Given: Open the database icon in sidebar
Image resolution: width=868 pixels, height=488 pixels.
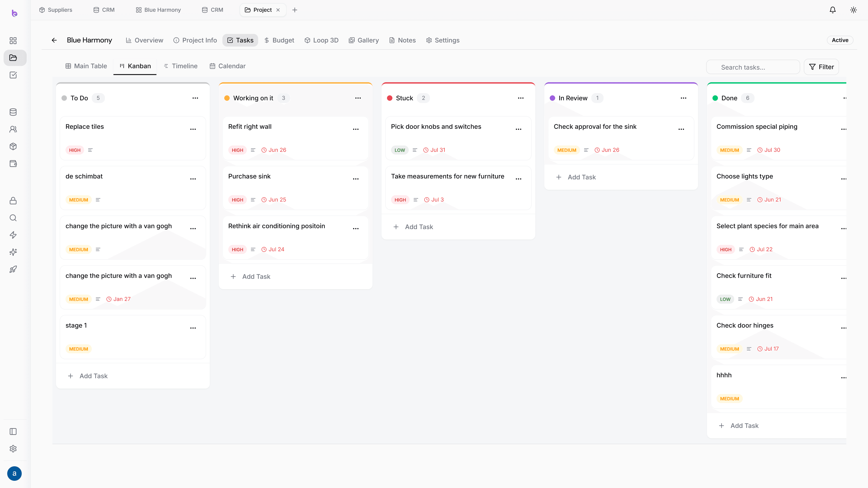Looking at the screenshot, I should 13,112.
